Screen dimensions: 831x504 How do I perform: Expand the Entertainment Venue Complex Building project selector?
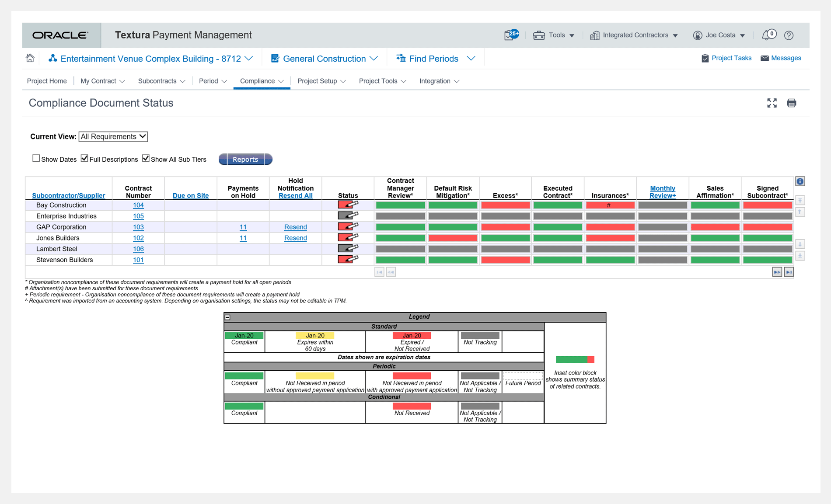pos(150,59)
